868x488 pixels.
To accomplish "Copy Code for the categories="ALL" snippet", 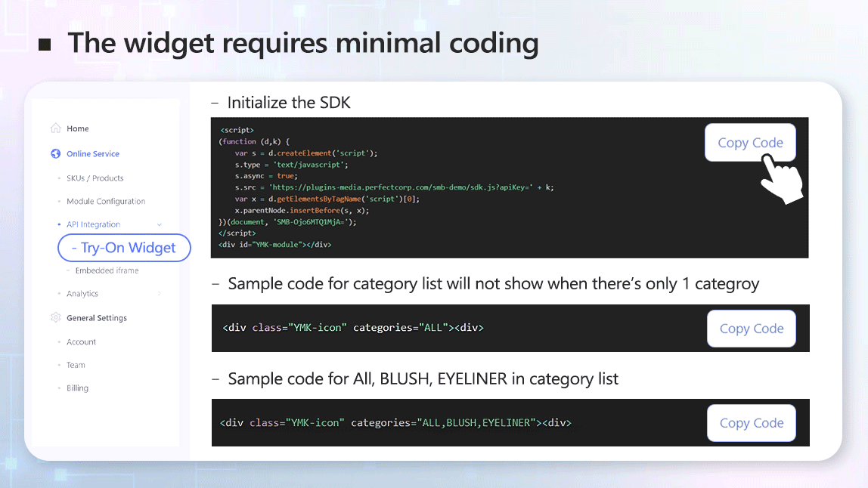I will tap(751, 329).
